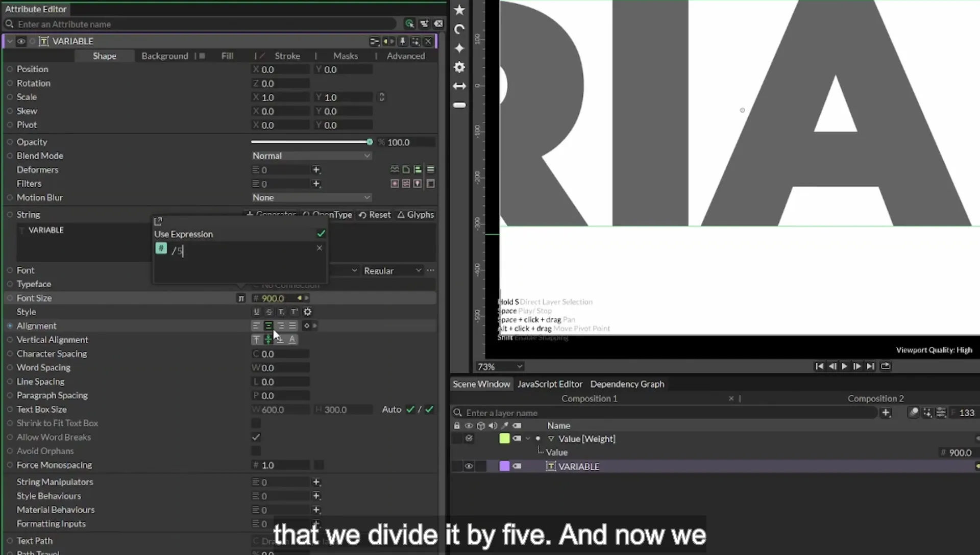
Task: Click the star icon in viewport toolbar
Action: [459, 10]
